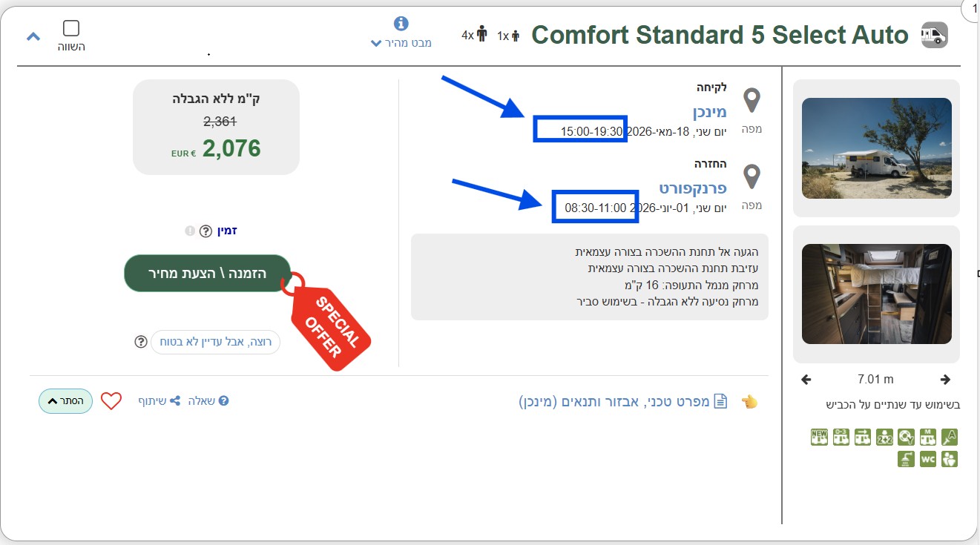Click the 'רוצה, אבל עדיין לא בטוח' button
The image size is (980, 545).
[215, 342]
